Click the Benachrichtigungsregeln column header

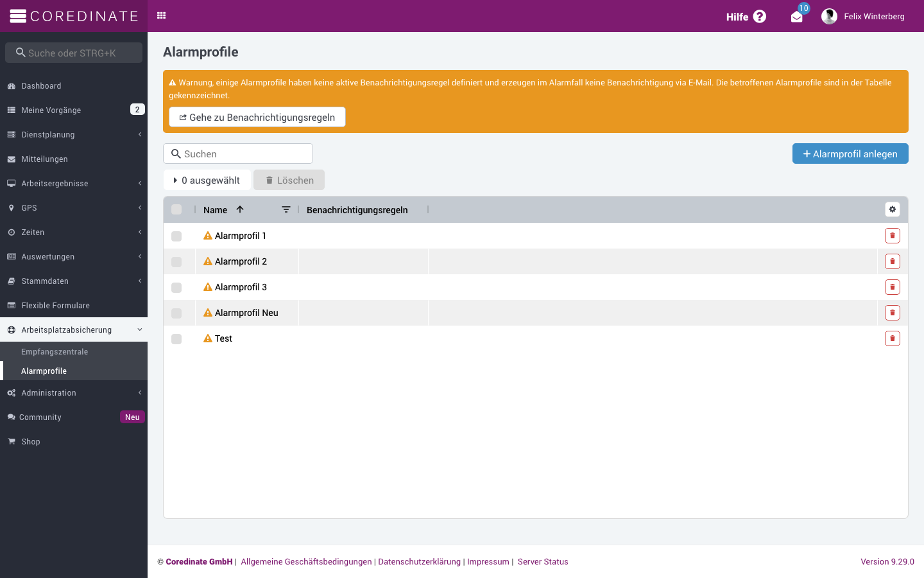(357, 210)
